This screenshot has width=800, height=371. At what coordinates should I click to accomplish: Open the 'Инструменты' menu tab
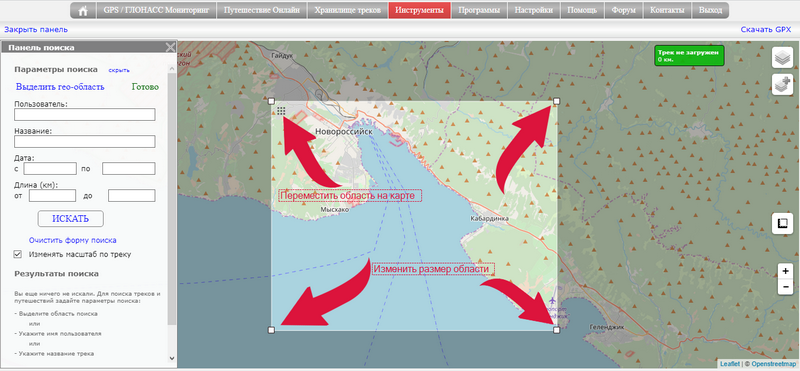(x=419, y=10)
